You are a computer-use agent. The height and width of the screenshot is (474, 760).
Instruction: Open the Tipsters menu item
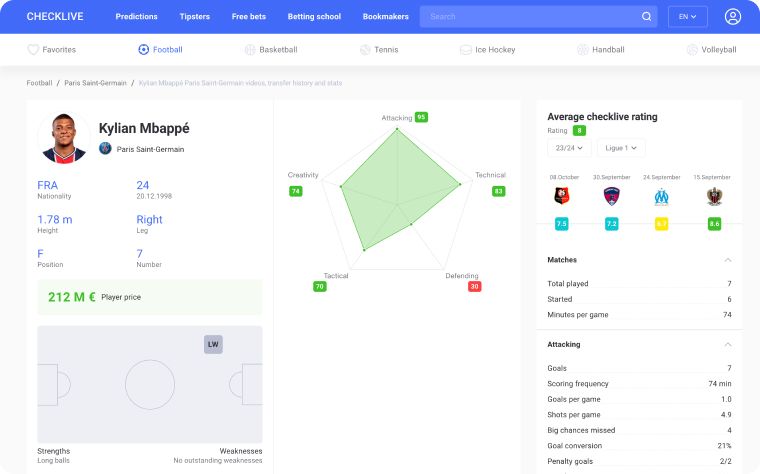[194, 16]
